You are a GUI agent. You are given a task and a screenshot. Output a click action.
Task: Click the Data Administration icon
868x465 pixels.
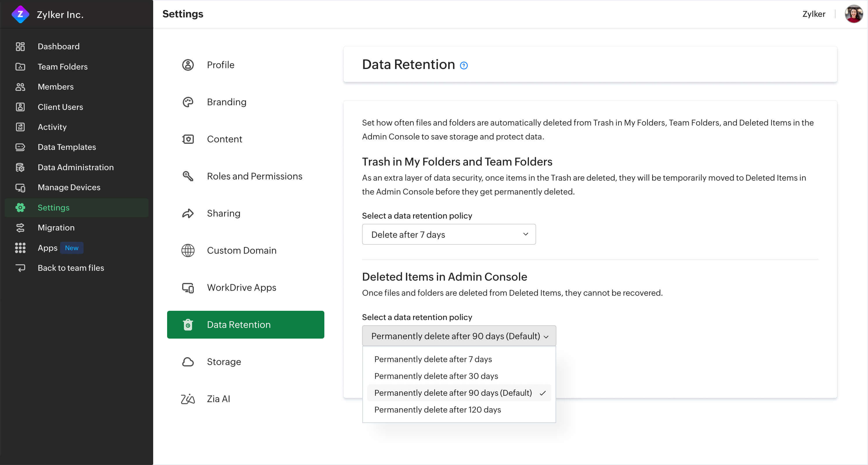21,167
